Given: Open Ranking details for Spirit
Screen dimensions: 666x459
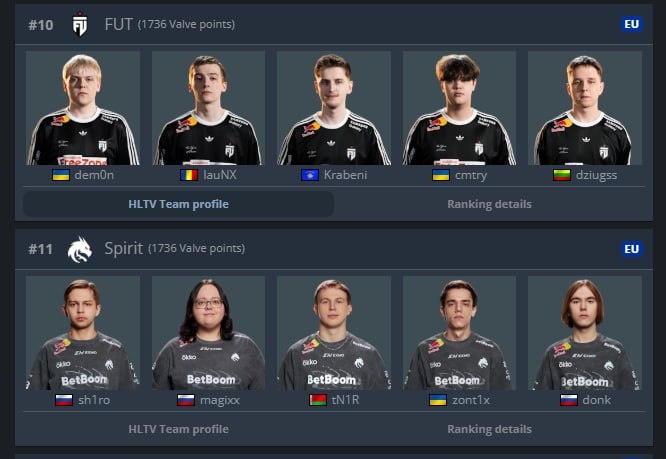Looking at the screenshot, I should [489, 429].
